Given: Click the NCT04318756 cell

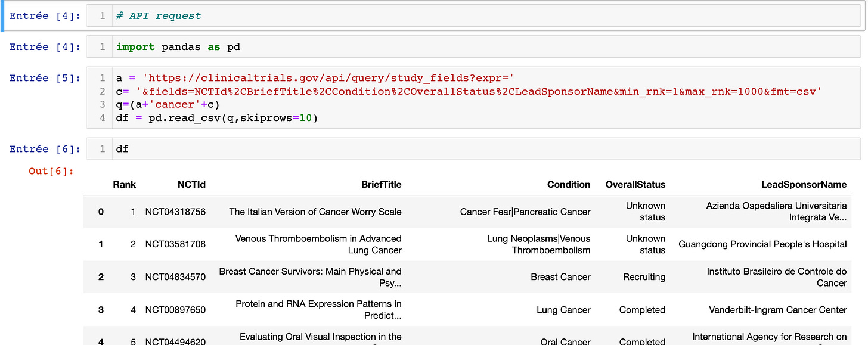Looking at the screenshot, I should (x=175, y=212).
